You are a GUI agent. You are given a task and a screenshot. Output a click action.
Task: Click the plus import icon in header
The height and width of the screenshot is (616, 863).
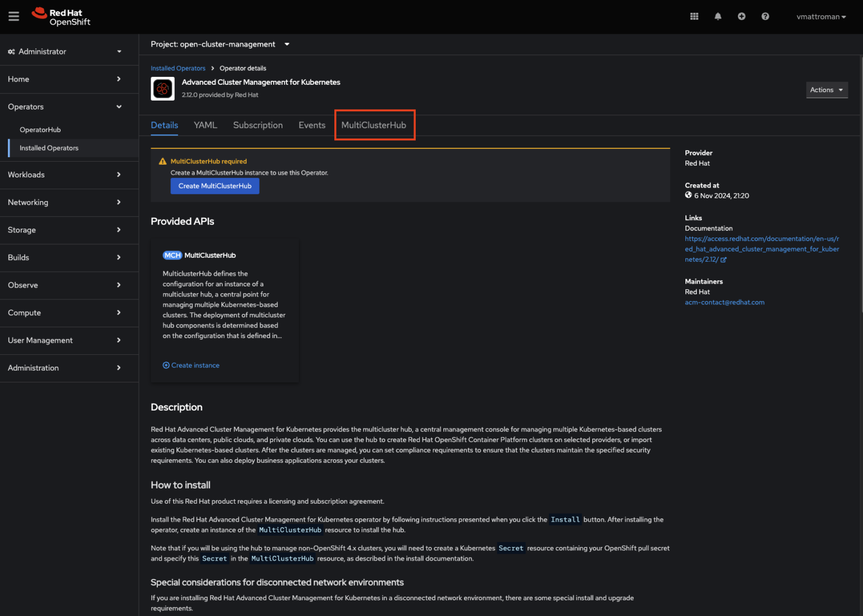click(741, 16)
